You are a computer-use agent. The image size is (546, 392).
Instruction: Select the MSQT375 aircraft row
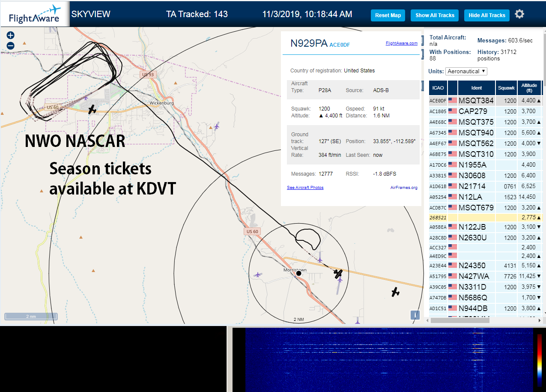485,122
